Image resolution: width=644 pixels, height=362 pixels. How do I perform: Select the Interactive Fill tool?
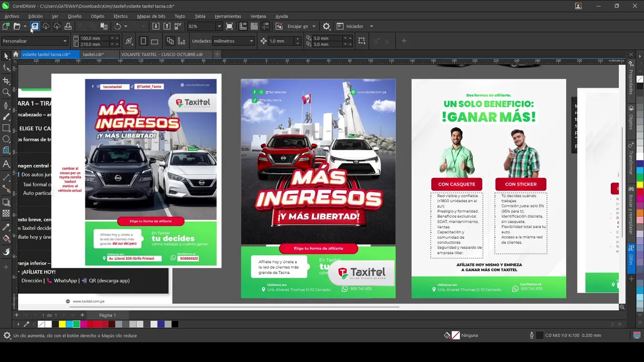click(6, 239)
